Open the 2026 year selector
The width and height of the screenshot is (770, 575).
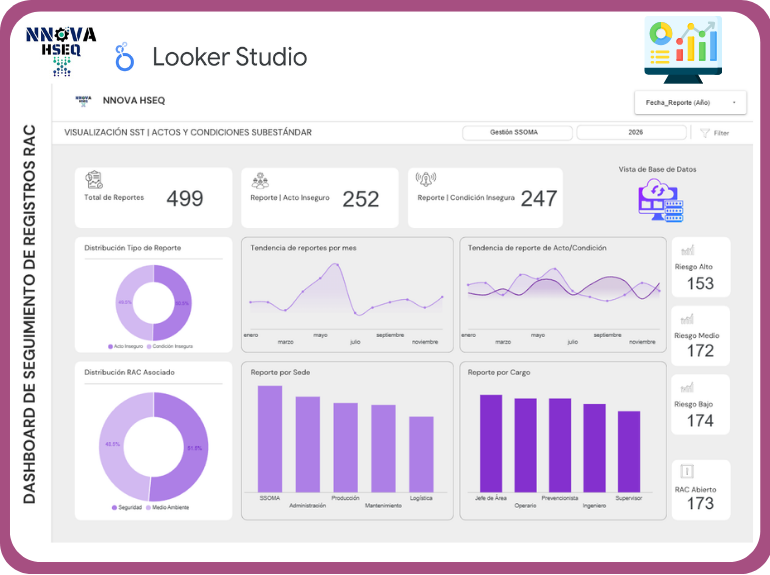pos(630,132)
